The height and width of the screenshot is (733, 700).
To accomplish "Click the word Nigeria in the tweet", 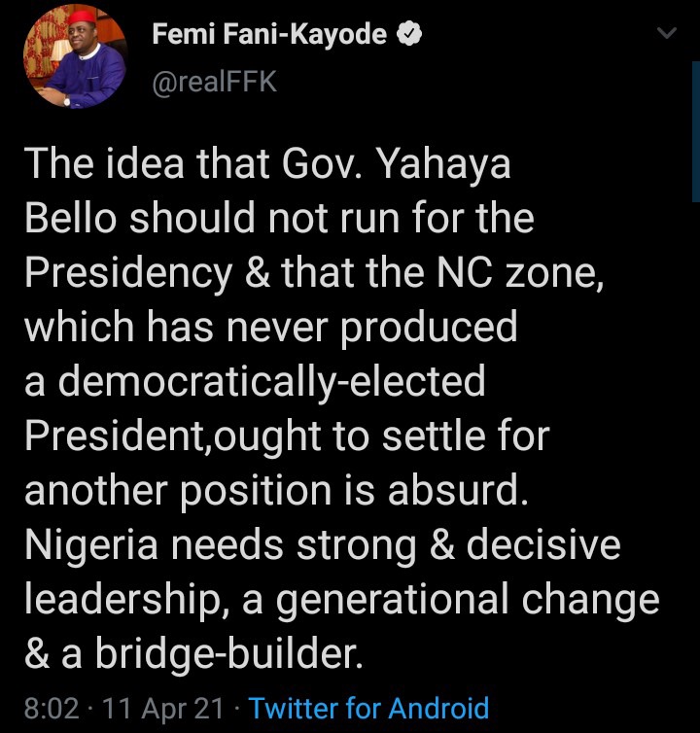I will [91, 544].
